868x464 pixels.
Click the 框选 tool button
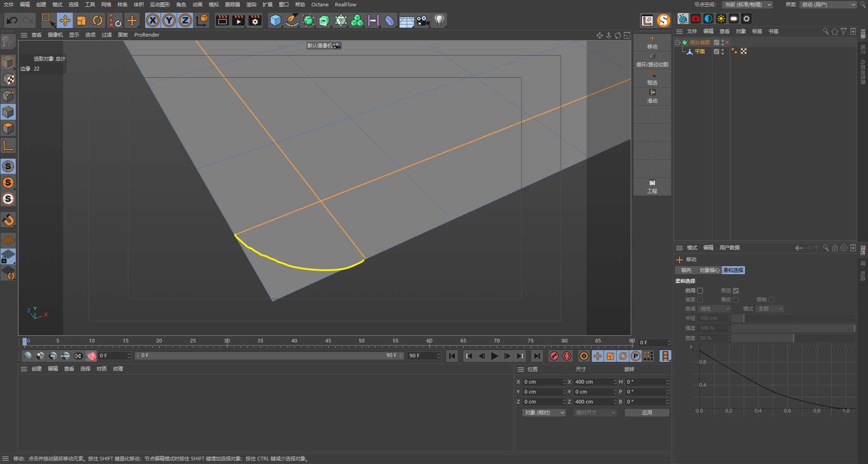(652, 78)
